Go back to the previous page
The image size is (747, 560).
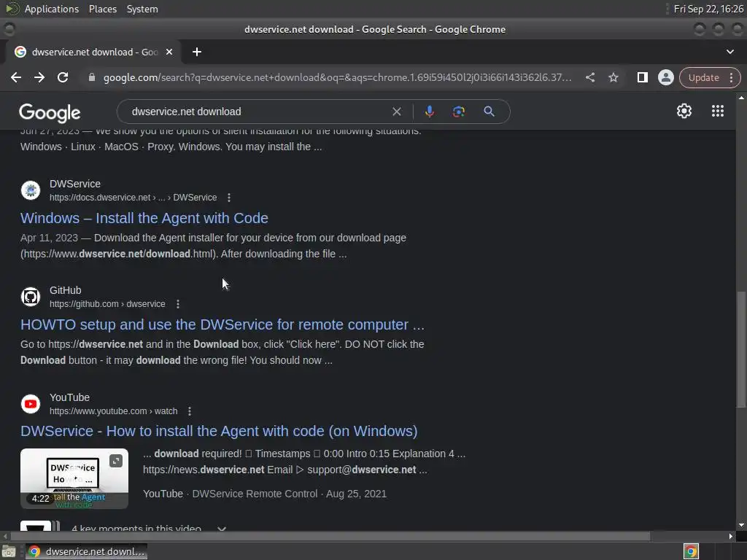[x=16, y=77]
